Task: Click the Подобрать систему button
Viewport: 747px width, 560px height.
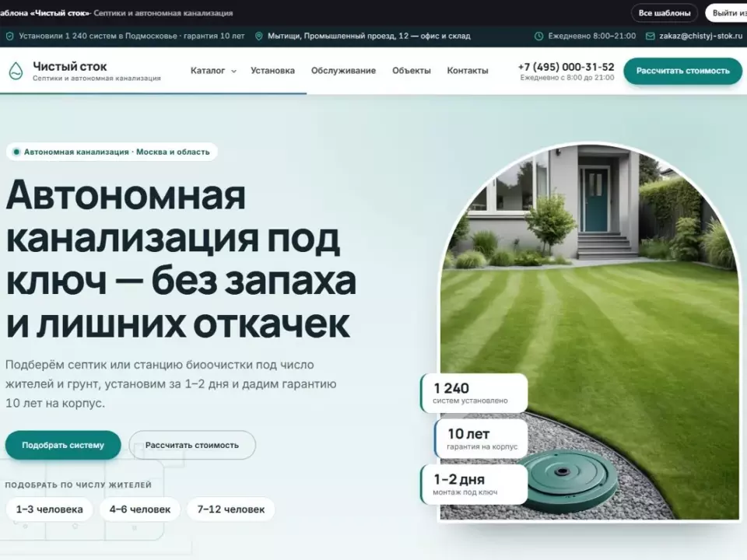Action: click(x=63, y=445)
